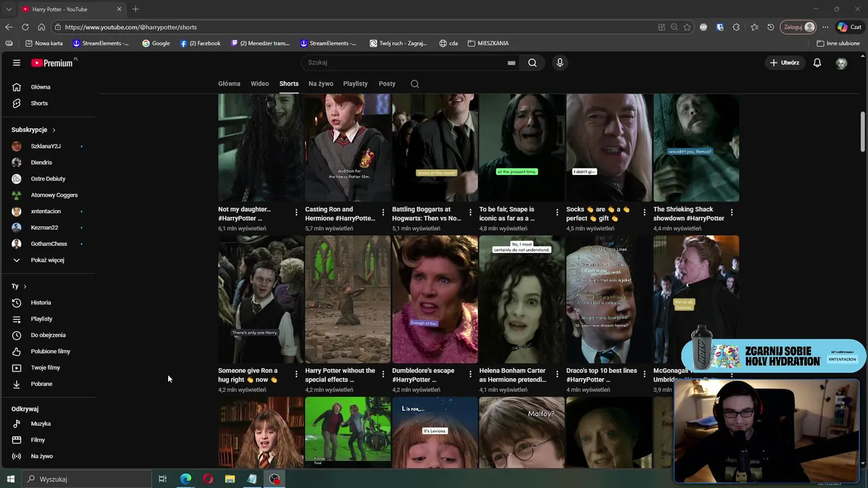Go back with browser back arrow
The width and height of the screenshot is (868, 488).
click(9, 27)
